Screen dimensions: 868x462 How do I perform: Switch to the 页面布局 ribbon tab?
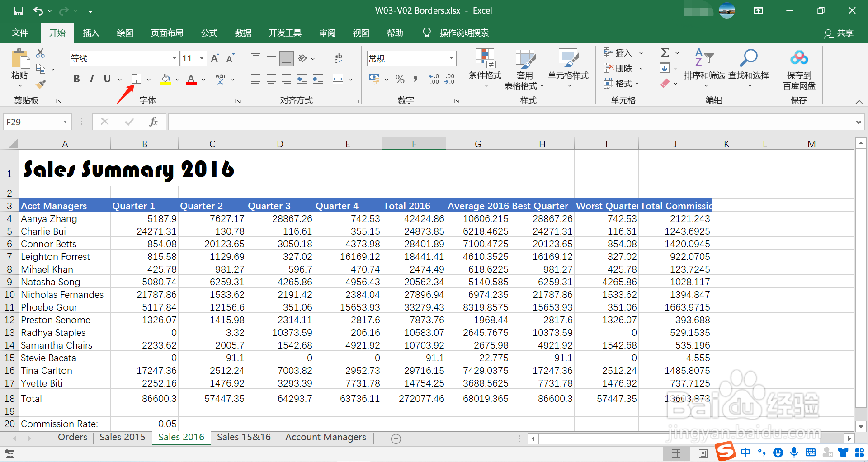(167, 33)
